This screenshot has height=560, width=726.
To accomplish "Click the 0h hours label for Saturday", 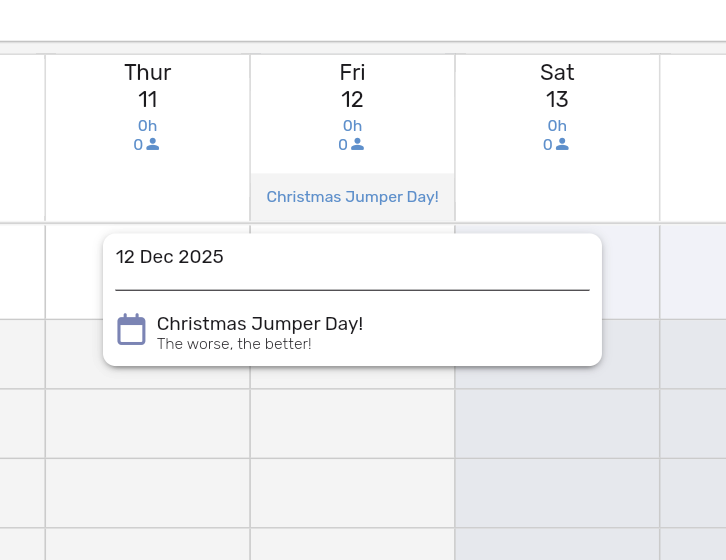I will coord(557,126).
